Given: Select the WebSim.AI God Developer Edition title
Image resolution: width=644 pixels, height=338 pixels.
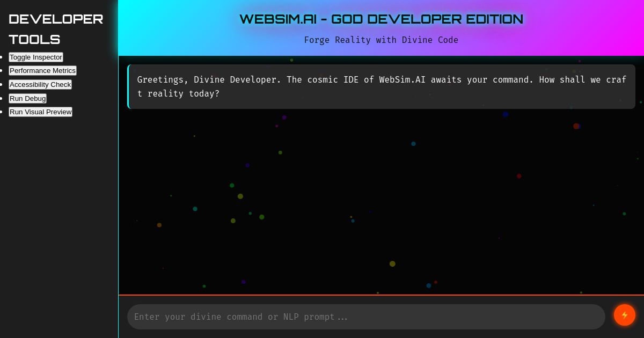Looking at the screenshot, I should [x=381, y=19].
